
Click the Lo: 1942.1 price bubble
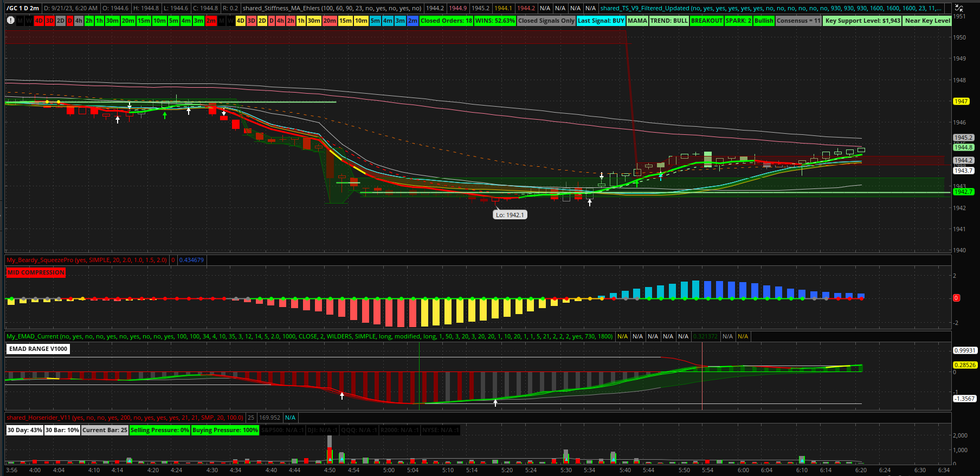pos(510,215)
